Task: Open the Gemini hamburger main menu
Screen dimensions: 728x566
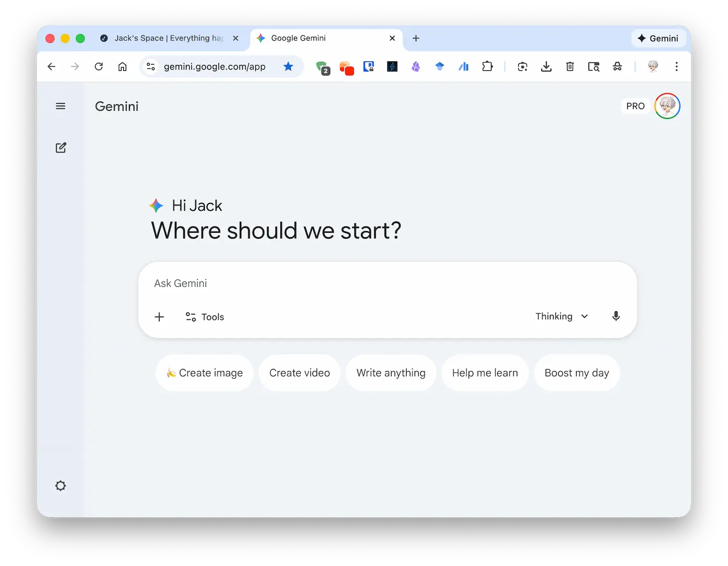Action: (x=61, y=106)
